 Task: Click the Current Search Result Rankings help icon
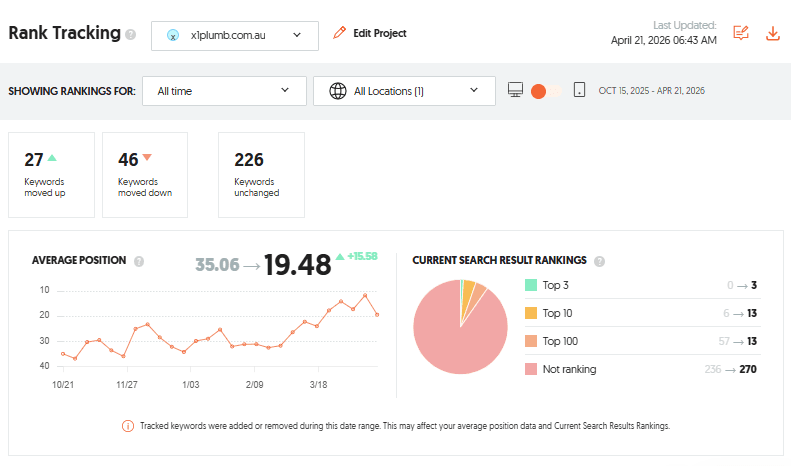pos(599,261)
